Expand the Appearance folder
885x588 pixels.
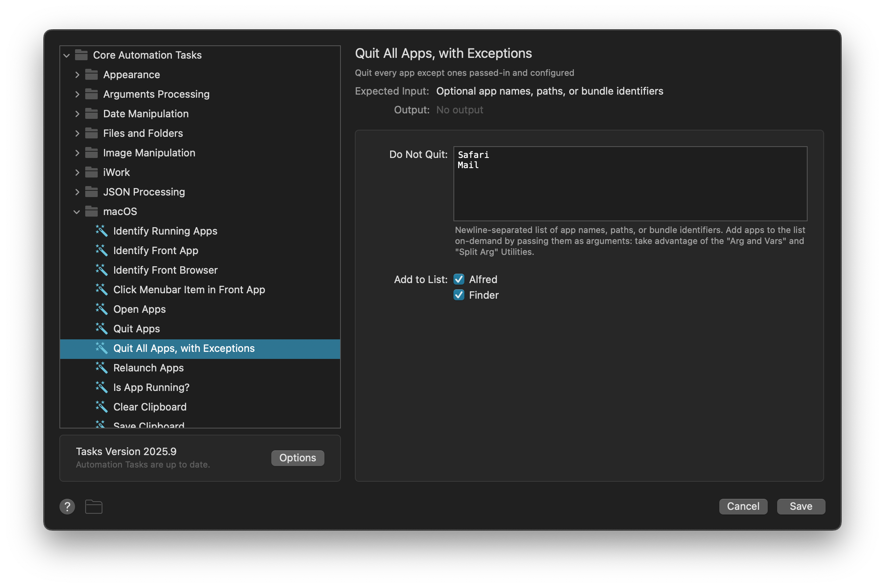pyautogui.click(x=77, y=74)
